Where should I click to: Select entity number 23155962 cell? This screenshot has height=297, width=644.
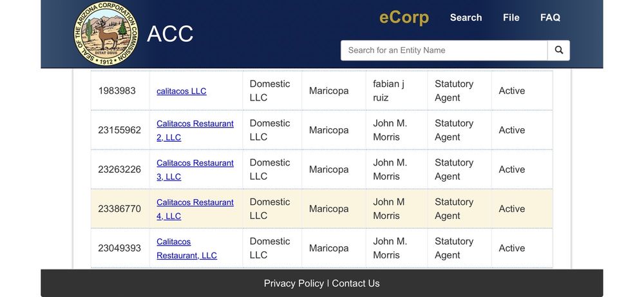(x=119, y=130)
